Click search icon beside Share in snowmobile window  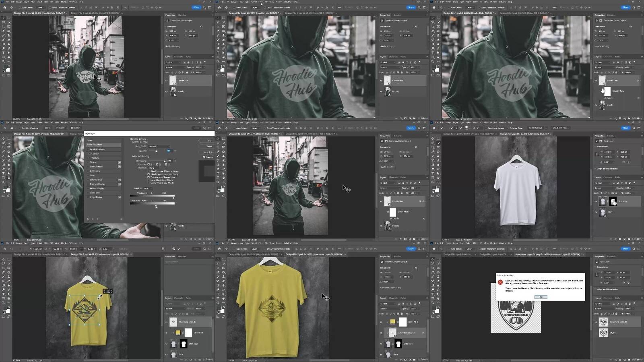coord(634,249)
